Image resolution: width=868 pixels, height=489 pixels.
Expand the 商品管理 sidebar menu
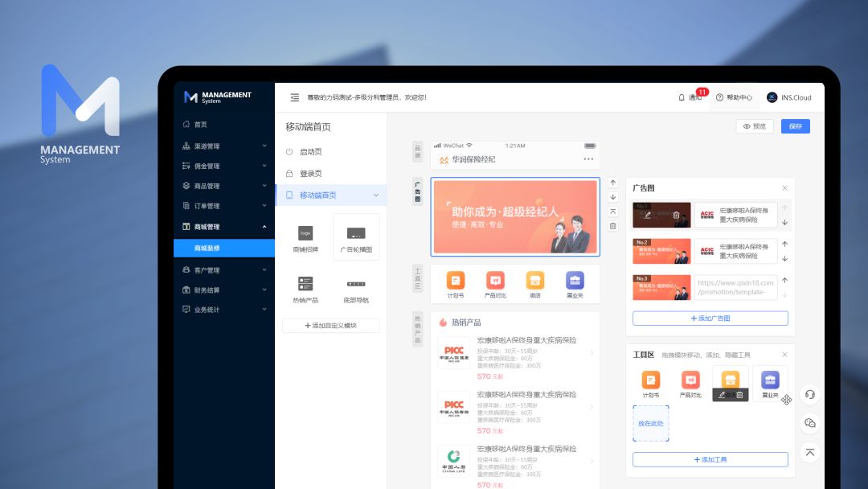[224, 186]
